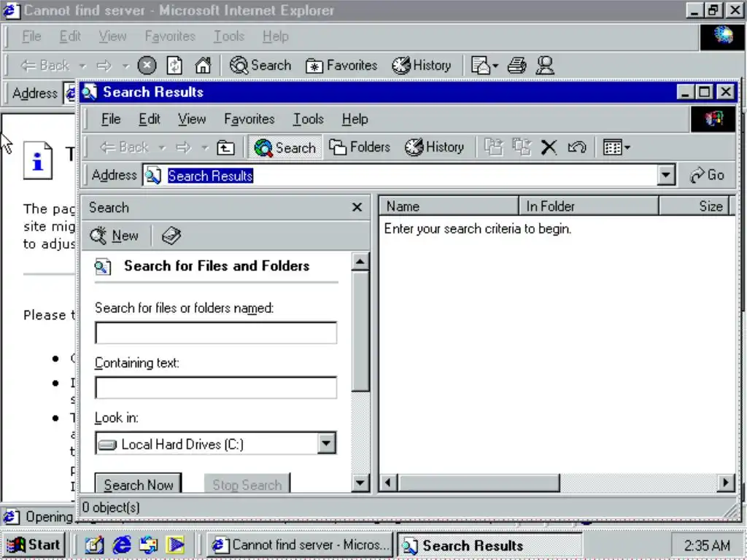
Task: Click the results horizontal scrollbar thumb
Action: point(479,483)
